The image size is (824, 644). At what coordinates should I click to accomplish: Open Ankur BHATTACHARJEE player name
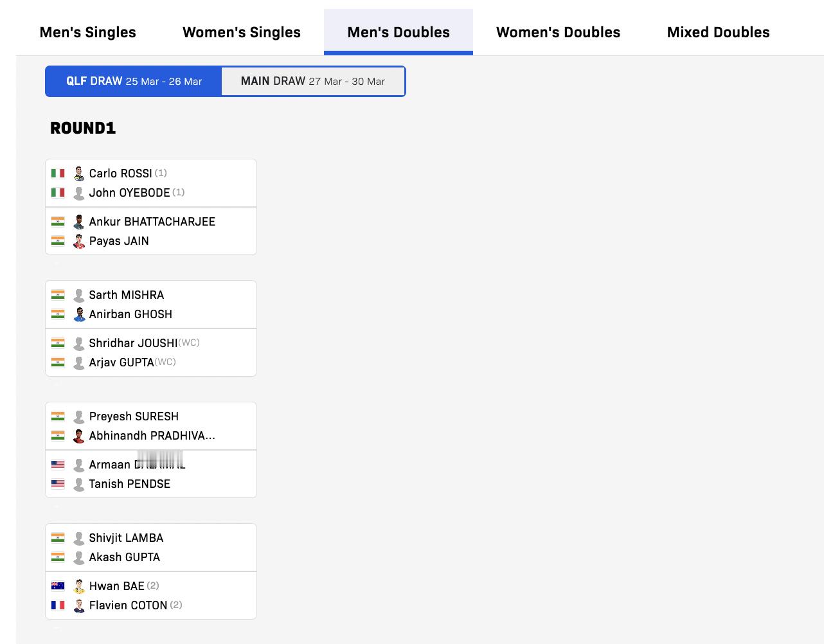[x=152, y=222]
